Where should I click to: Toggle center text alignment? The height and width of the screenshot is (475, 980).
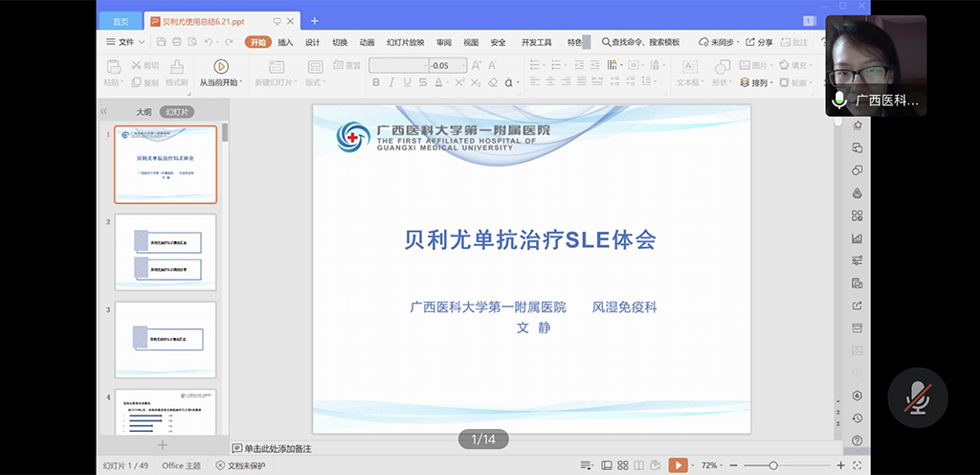pos(550,81)
